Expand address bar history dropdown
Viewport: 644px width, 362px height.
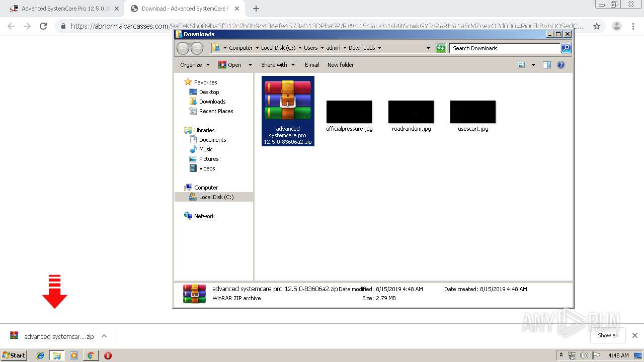coord(428,48)
